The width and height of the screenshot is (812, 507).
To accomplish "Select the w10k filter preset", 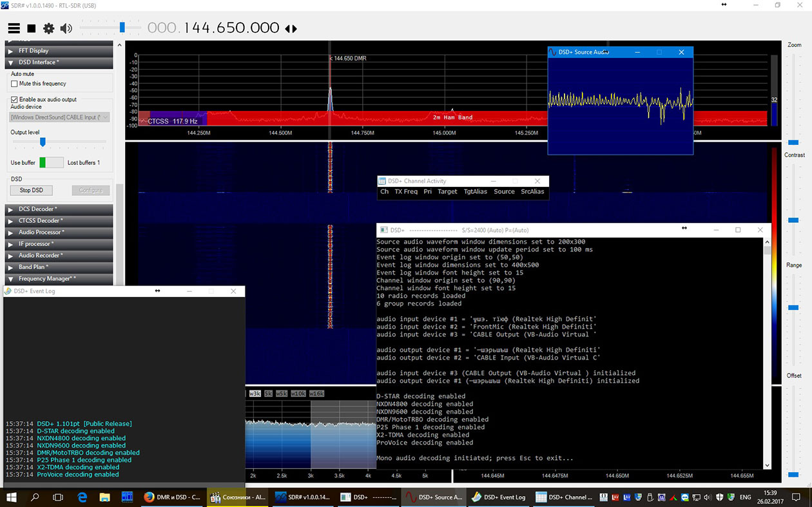I will (298, 394).
